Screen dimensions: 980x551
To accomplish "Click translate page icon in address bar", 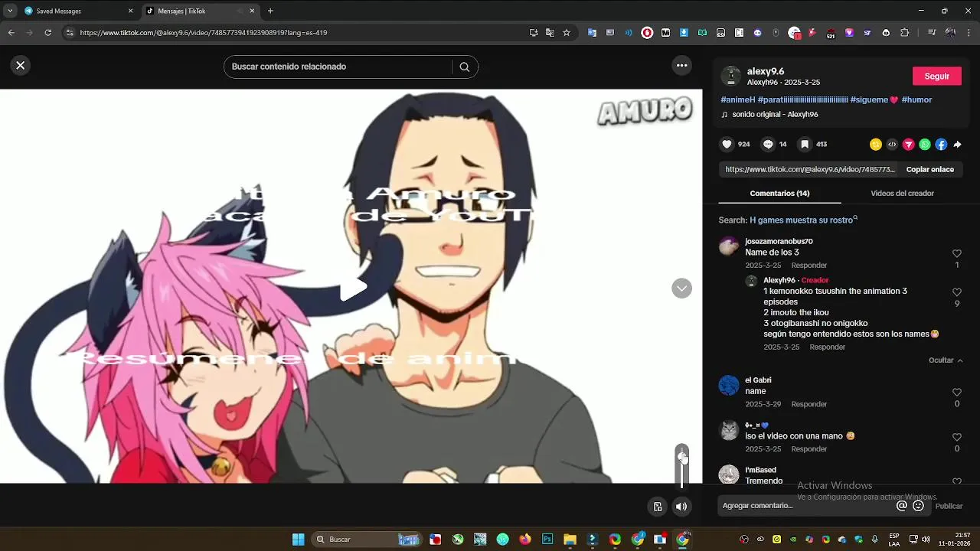I will [550, 33].
